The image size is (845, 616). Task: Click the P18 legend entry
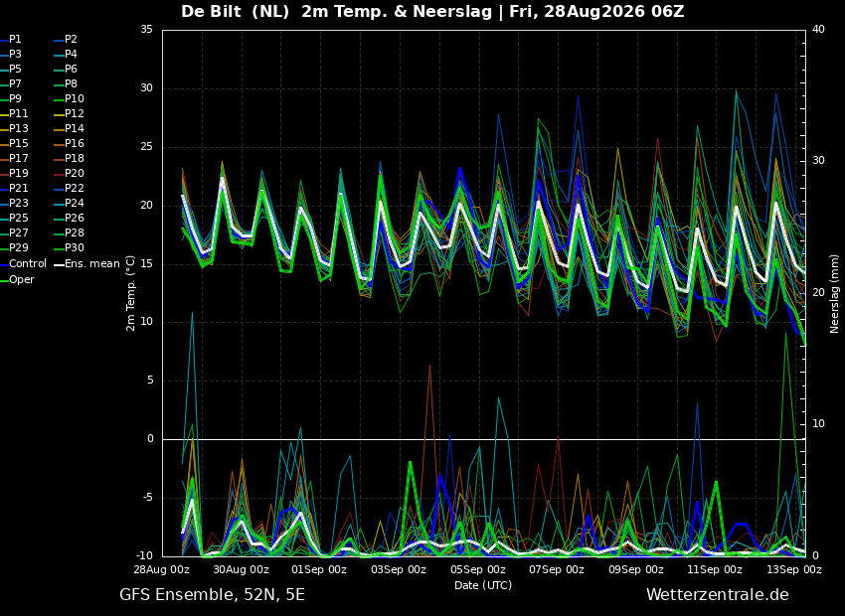click(70, 158)
